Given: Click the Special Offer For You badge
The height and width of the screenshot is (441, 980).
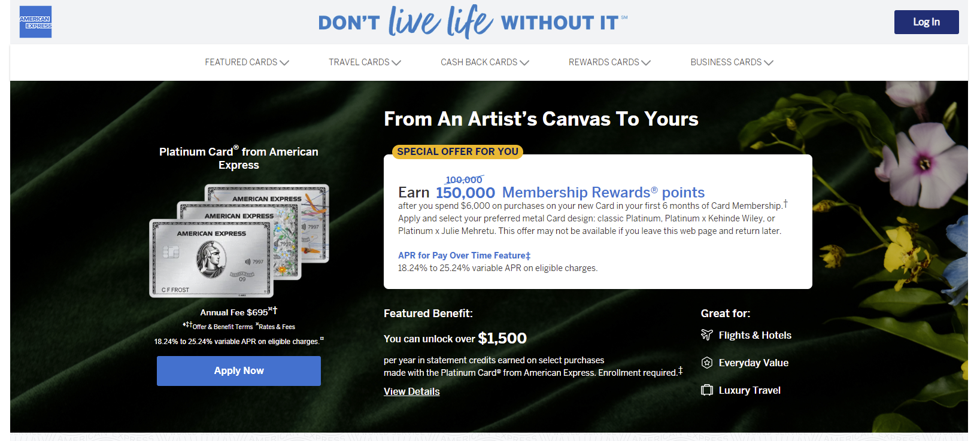Looking at the screenshot, I should coord(457,152).
